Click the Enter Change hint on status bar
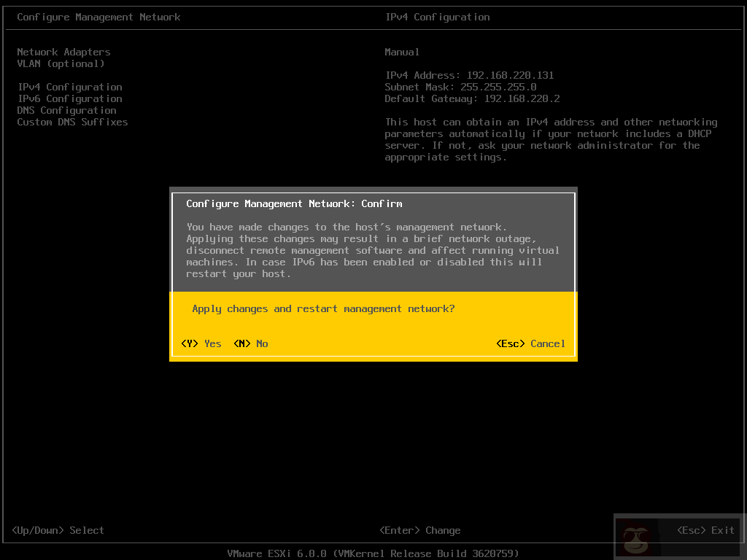The image size is (747, 560). pos(421,530)
